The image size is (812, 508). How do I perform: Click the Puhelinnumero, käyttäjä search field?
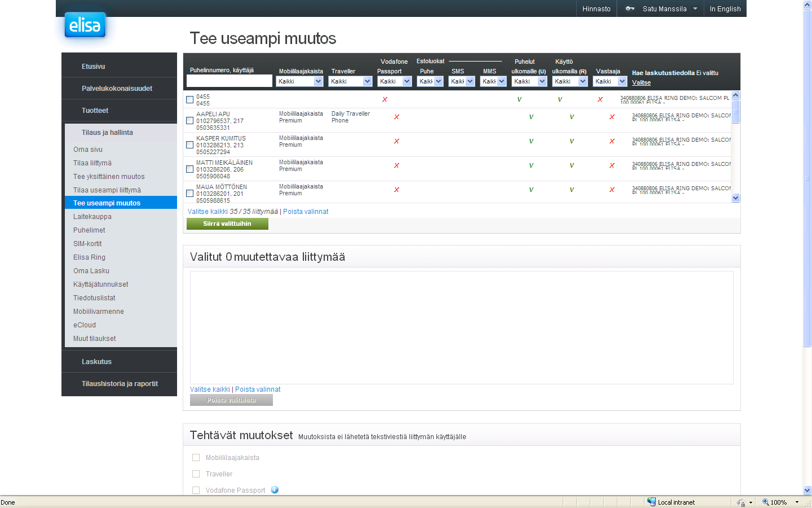coord(230,81)
